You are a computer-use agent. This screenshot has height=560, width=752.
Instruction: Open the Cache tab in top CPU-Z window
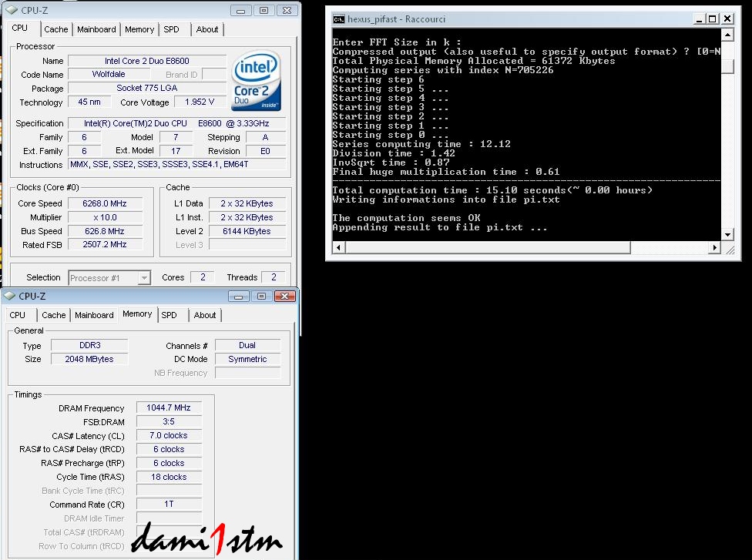56,29
